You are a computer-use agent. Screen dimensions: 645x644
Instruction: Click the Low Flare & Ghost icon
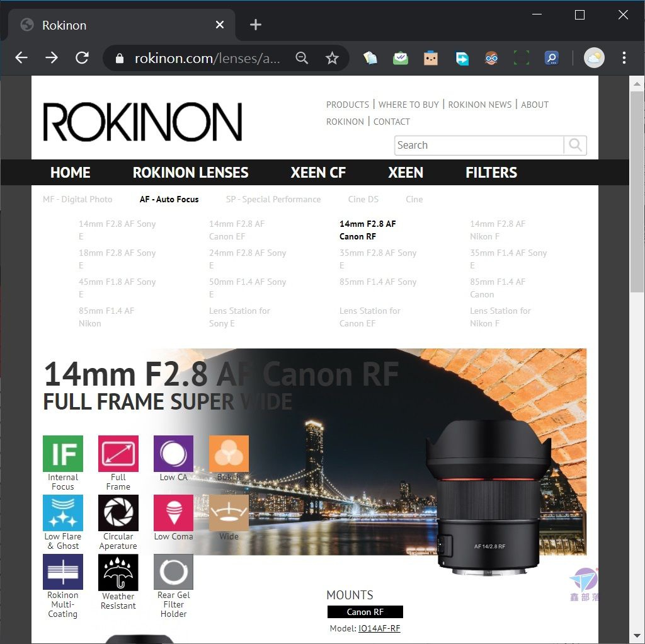click(63, 513)
